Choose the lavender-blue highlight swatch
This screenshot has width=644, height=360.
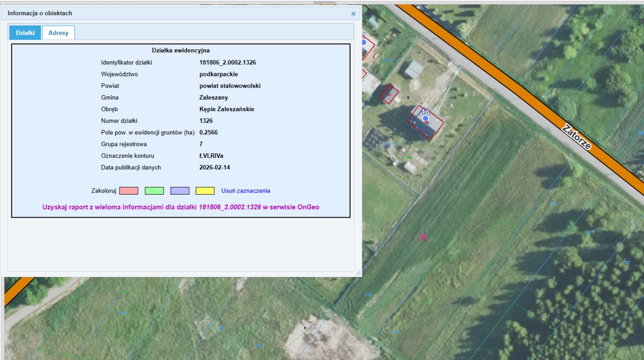click(x=180, y=191)
